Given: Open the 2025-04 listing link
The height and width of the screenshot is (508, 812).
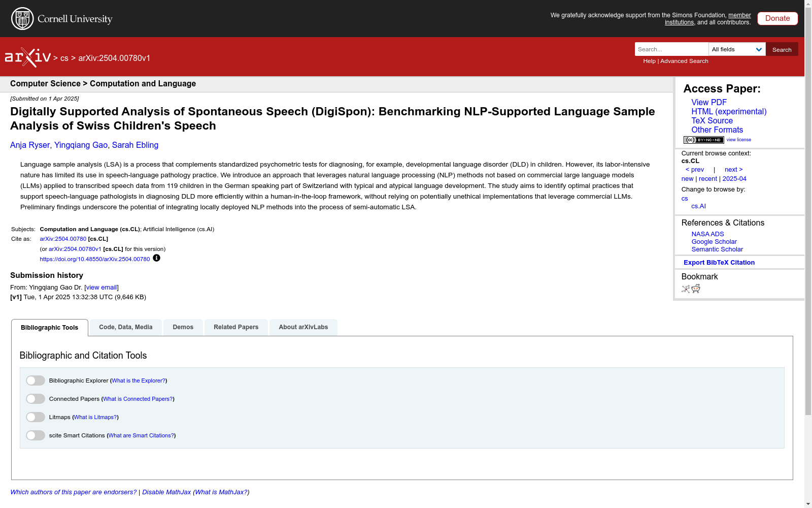Looking at the screenshot, I should pyautogui.click(x=734, y=179).
